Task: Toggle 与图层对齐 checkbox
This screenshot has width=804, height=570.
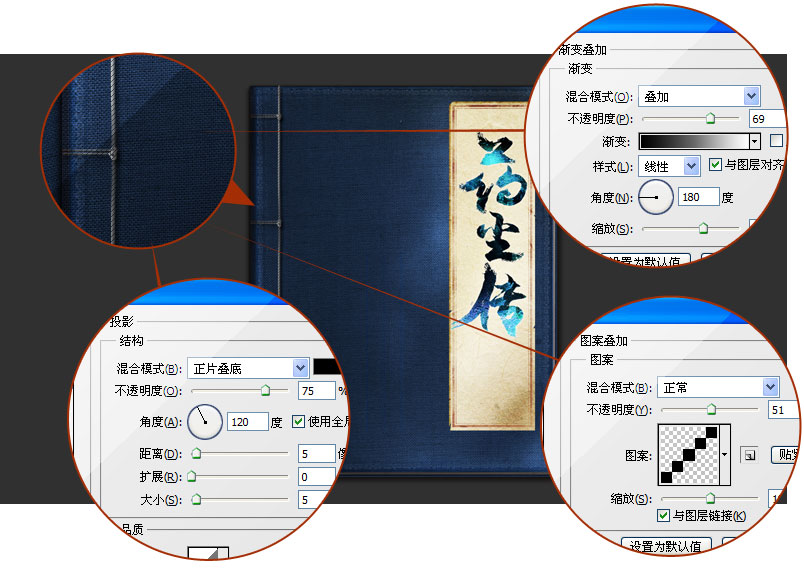Action: click(715, 165)
